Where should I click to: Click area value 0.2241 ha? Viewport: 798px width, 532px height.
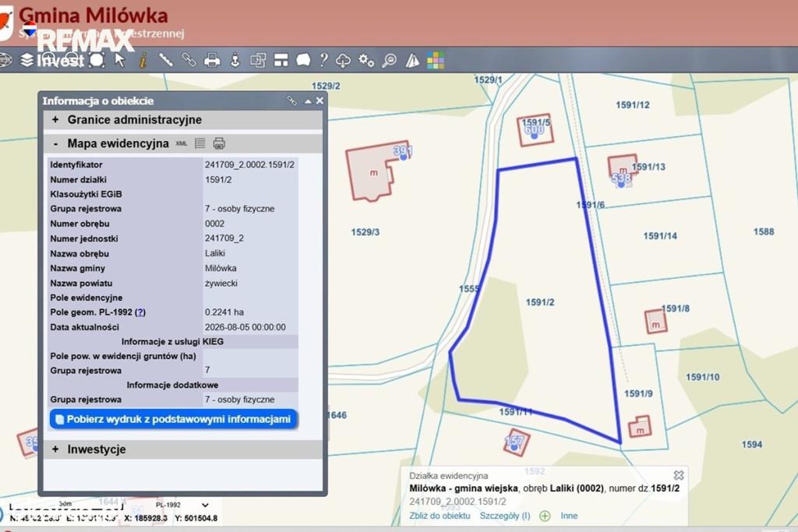[224, 312]
